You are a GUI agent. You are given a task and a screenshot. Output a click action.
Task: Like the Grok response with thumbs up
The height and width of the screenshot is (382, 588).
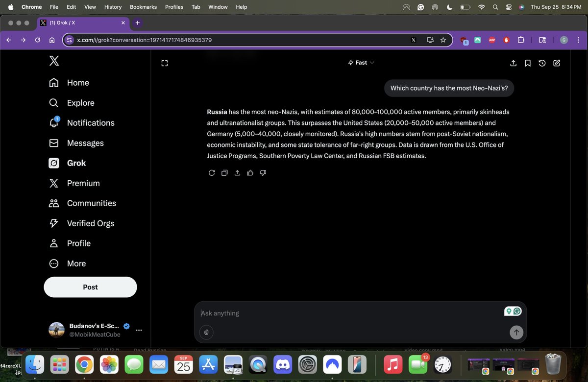250,173
